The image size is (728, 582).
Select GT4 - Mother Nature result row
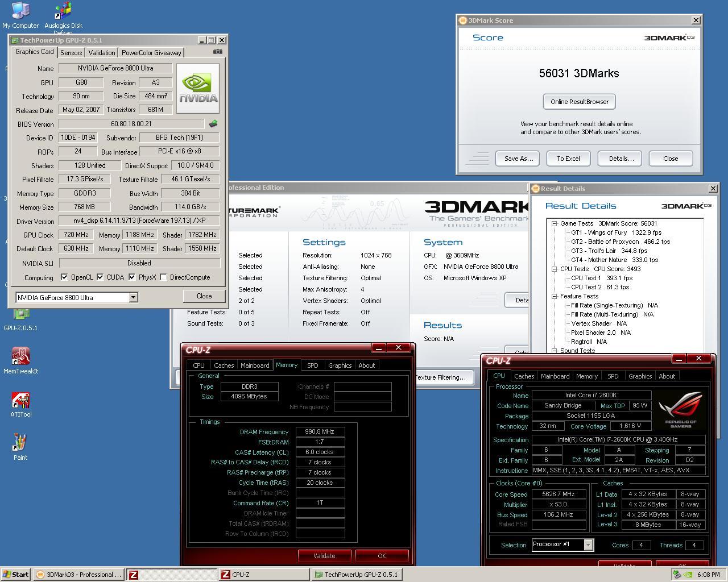[x=614, y=260]
